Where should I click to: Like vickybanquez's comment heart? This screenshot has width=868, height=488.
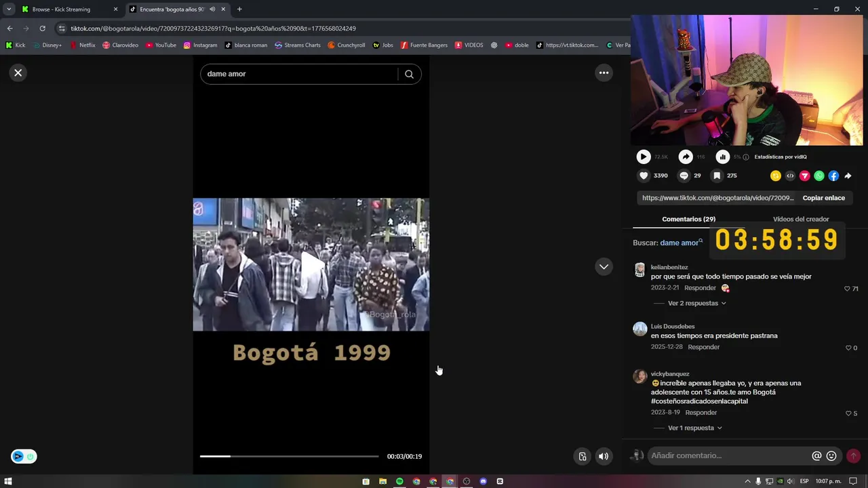[x=848, y=413]
